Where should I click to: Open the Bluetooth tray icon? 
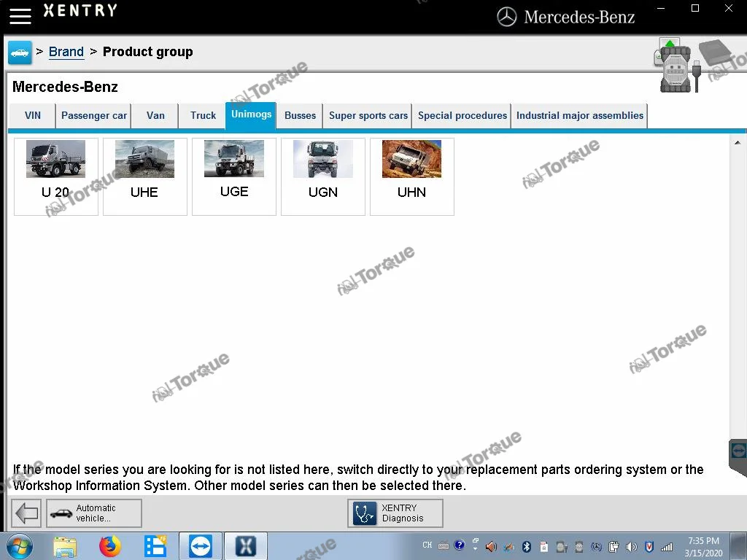[527, 547]
